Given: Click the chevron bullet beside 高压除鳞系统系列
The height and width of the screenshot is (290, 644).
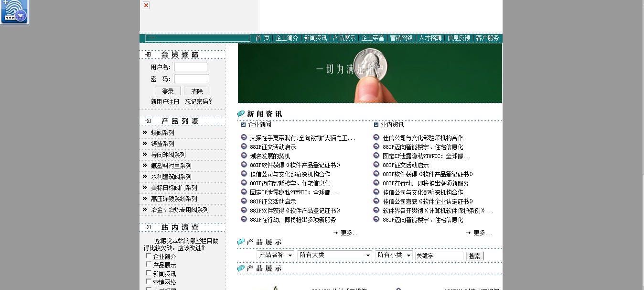Looking at the screenshot, I should [x=145, y=198].
